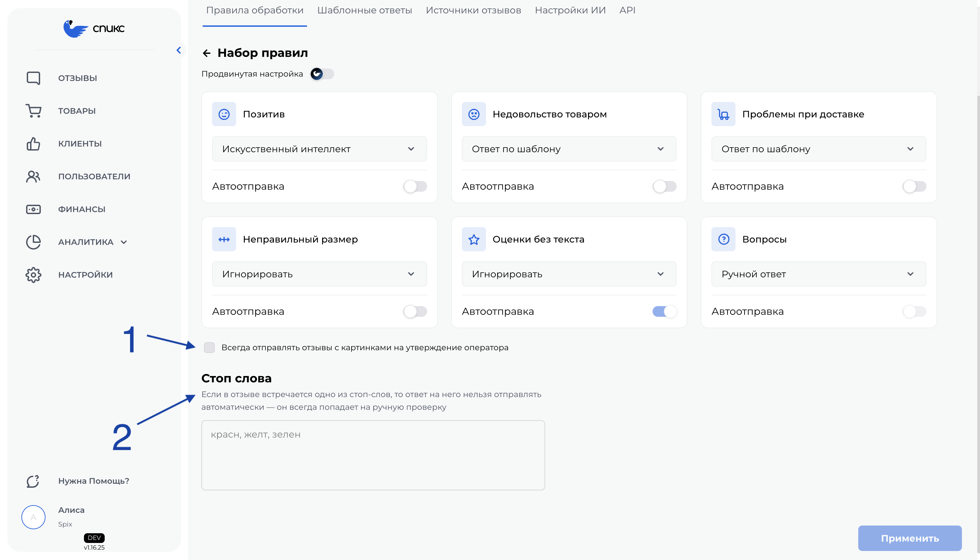
Task: Click the Аналитика pie chart icon
Action: tap(33, 242)
